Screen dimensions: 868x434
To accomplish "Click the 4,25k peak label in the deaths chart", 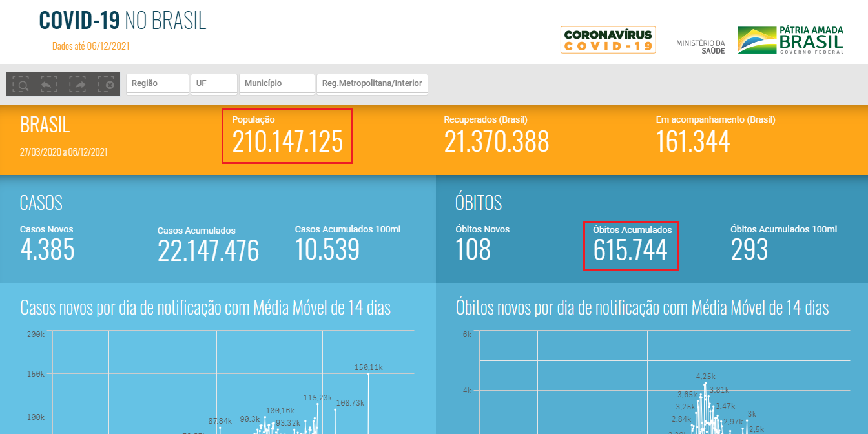I will [x=706, y=377].
